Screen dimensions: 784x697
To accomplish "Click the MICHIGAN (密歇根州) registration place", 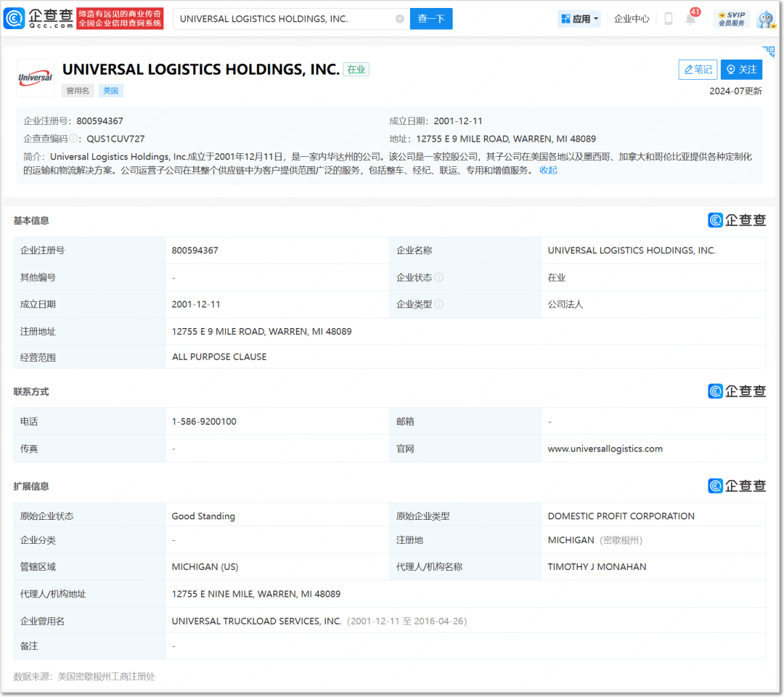I will (x=595, y=540).
